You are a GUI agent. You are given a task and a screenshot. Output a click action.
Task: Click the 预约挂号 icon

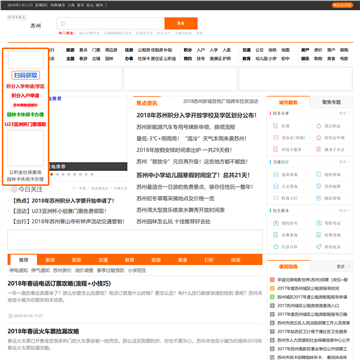[275, 223]
